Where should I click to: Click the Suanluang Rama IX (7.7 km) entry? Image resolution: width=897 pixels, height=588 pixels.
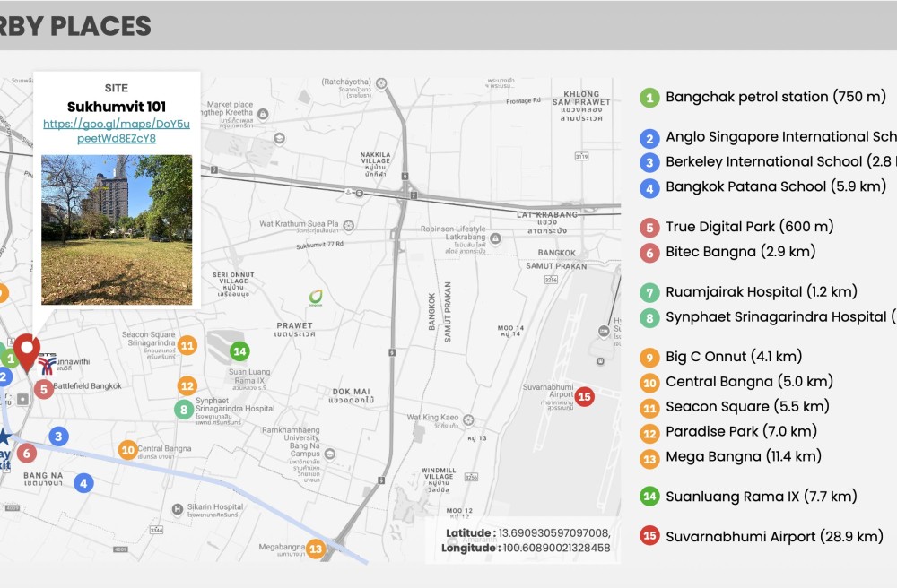(x=762, y=496)
